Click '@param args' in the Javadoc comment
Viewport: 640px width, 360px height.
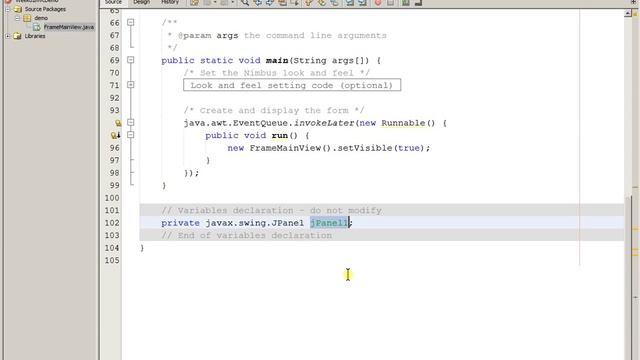[x=208, y=36]
